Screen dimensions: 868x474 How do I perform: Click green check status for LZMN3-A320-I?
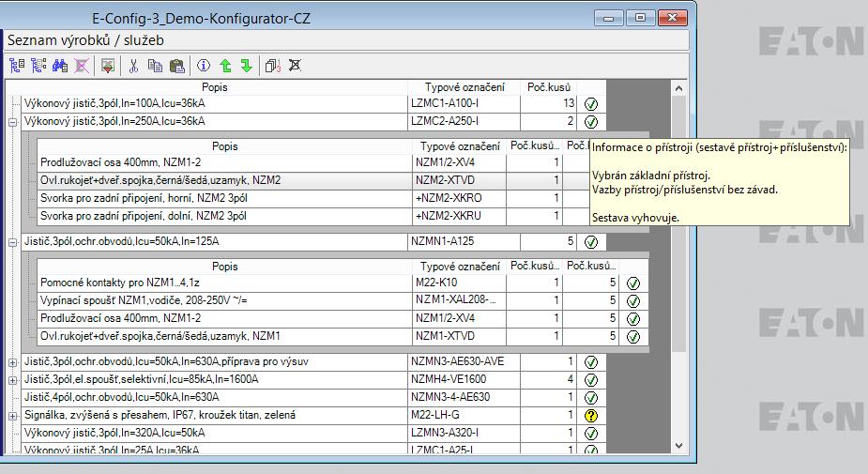point(590,433)
